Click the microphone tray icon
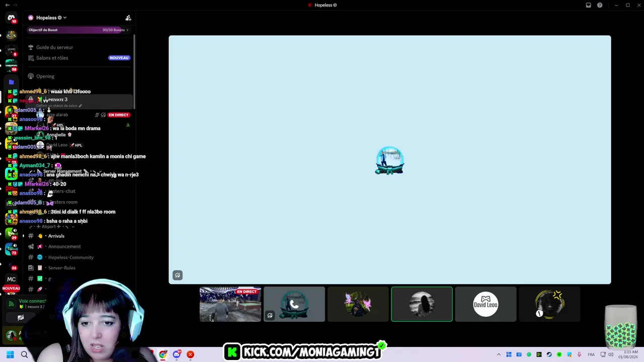 [x=579, y=354]
